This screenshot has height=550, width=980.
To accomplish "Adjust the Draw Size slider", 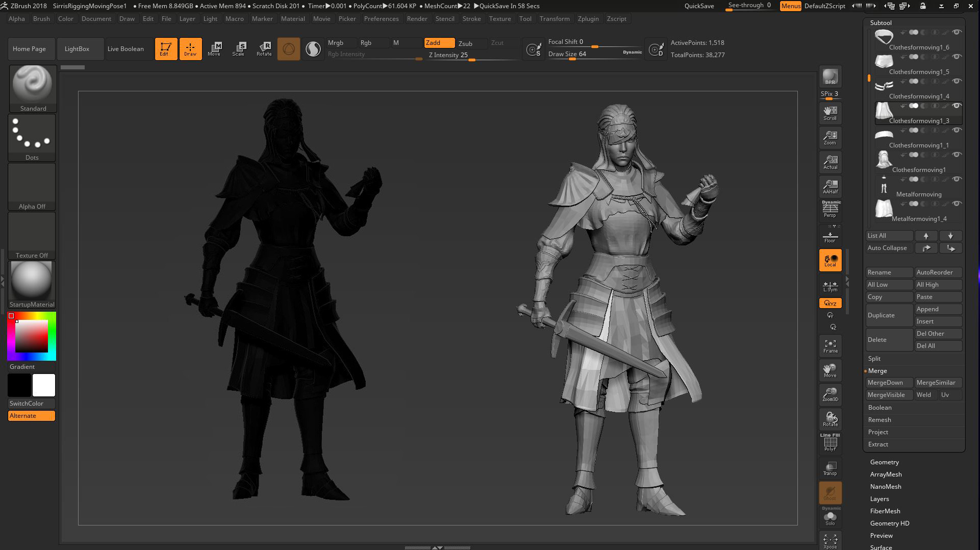I will (595, 54).
